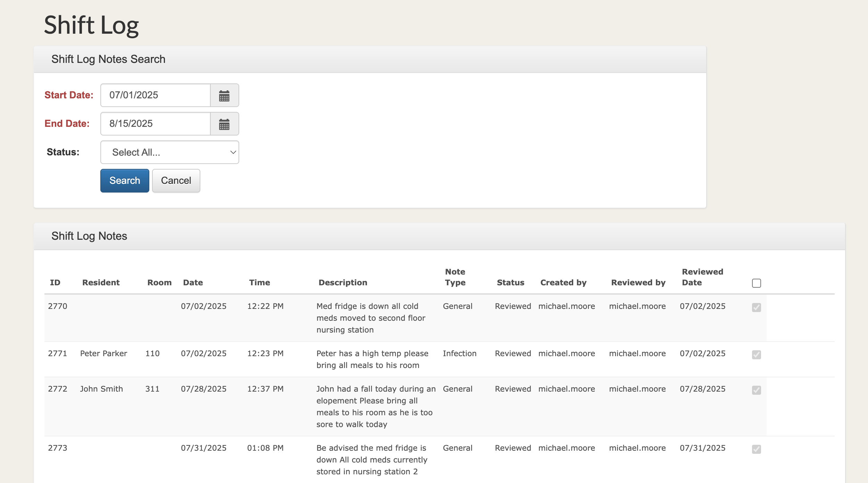
Task: Toggle checkbox for note 2773
Action: click(756, 449)
